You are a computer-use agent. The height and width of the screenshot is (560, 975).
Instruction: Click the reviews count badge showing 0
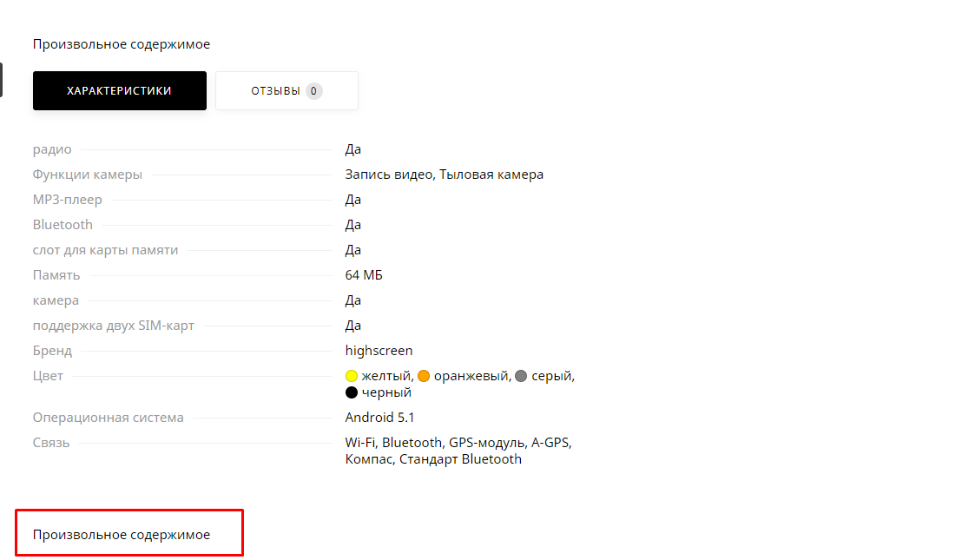pyautogui.click(x=313, y=90)
